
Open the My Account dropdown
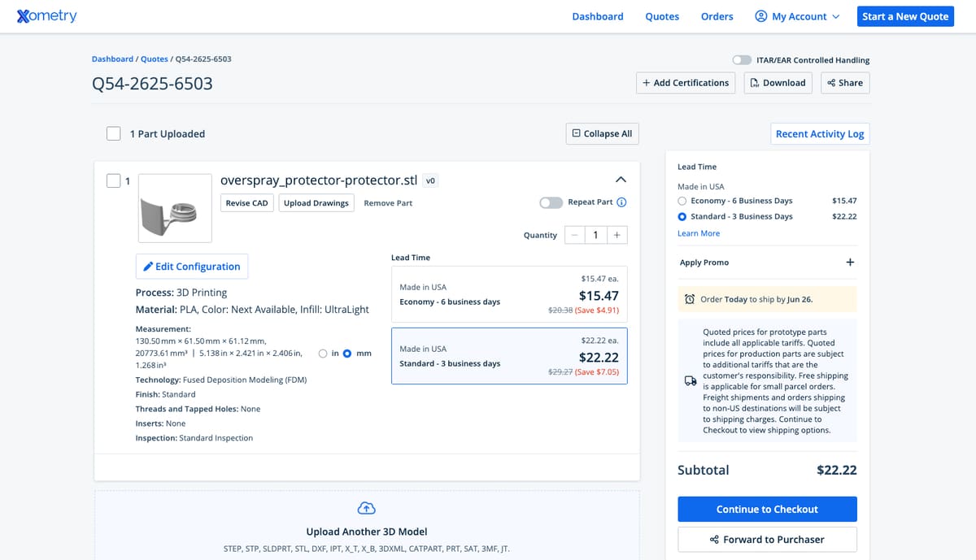pyautogui.click(x=797, y=16)
